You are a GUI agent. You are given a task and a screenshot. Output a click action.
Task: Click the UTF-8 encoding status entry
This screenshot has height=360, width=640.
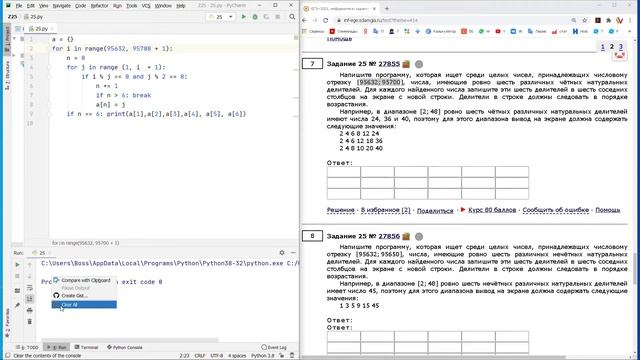[x=216, y=356]
